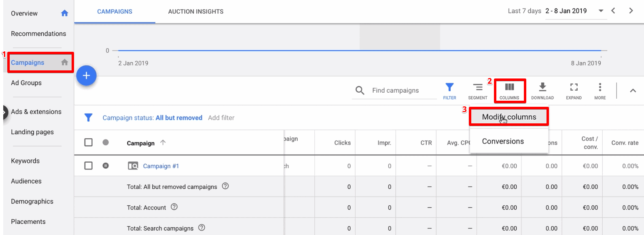Click the blue plus new campaign button
The width and height of the screenshot is (644, 235).
[x=86, y=76]
